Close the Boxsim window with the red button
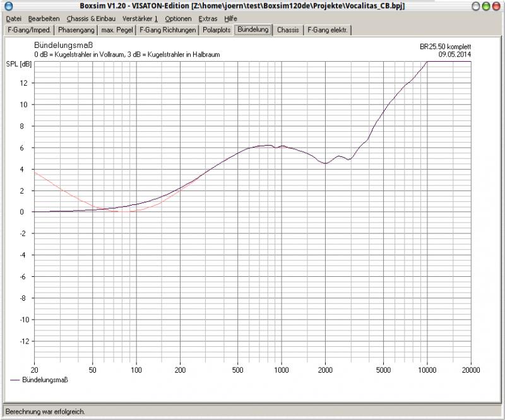Viewport: 505px width, 420px height. 496,6
